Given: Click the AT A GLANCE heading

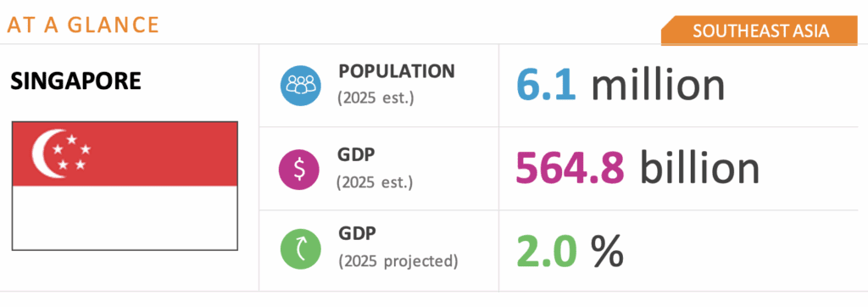Looking at the screenshot, I should 82,25.
